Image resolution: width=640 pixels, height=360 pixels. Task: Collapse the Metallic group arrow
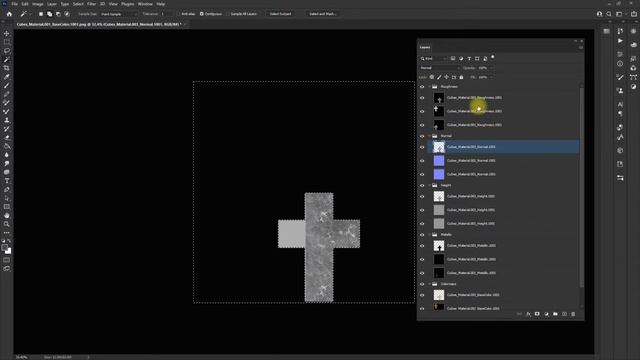(429, 235)
